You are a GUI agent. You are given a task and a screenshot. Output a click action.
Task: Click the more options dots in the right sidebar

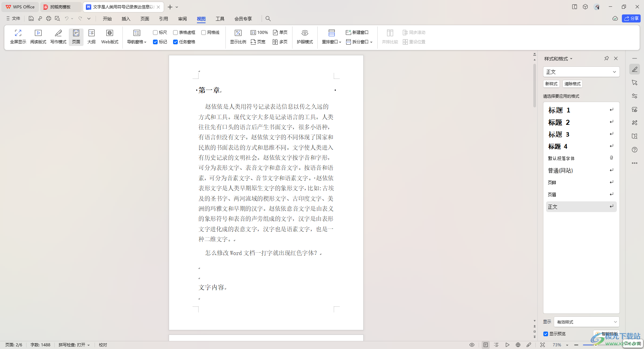tap(635, 163)
